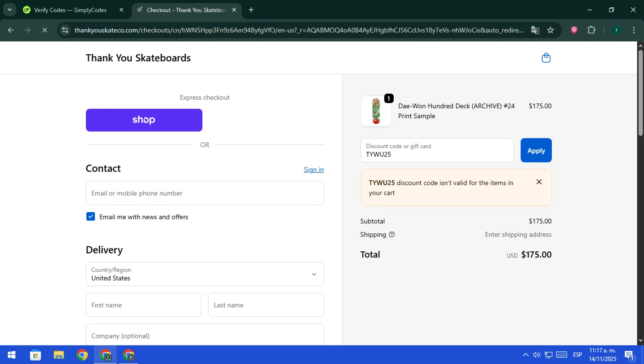Show hidden system tray icons
644x364 pixels.
point(526,355)
